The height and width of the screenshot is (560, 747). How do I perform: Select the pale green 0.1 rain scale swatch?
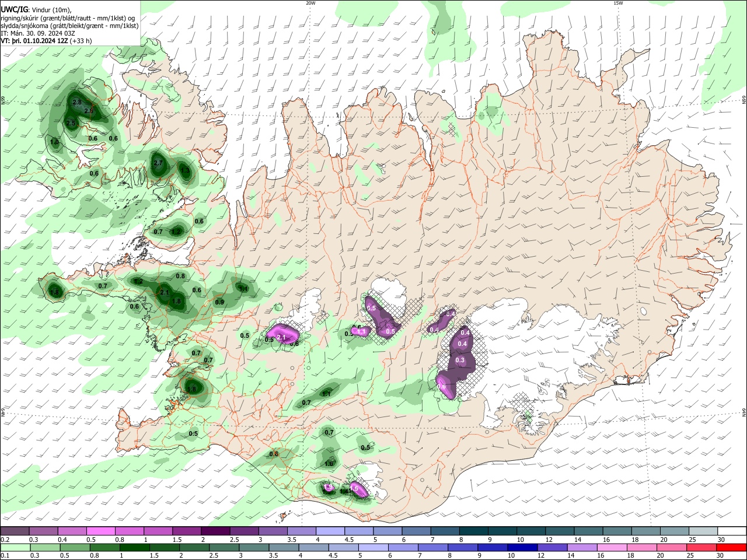coord(15,547)
